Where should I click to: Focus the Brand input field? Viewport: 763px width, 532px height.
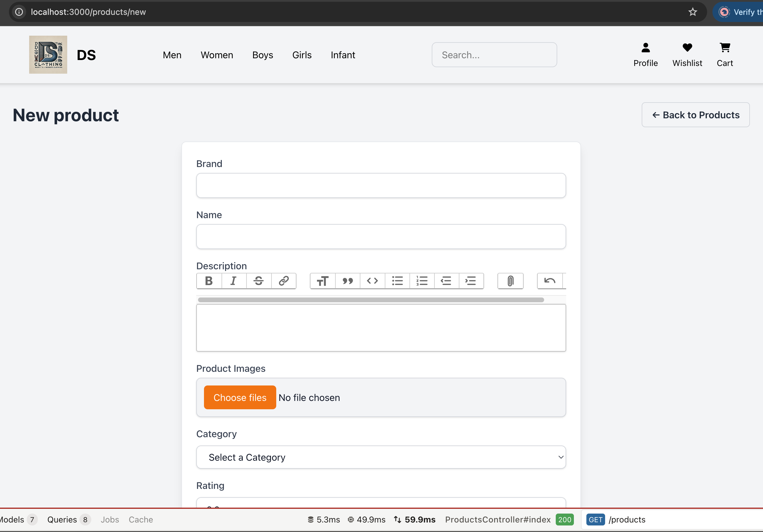pos(381,185)
